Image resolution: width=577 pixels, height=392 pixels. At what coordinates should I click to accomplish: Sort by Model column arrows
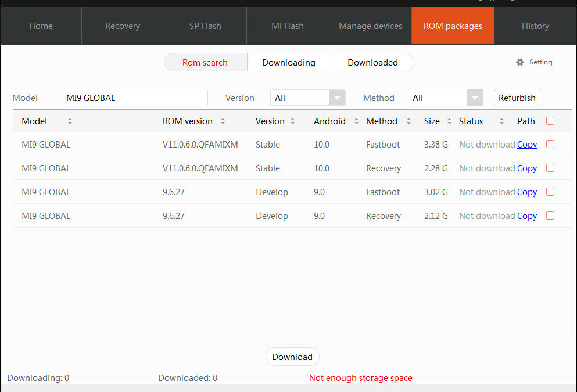(x=70, y=121)
